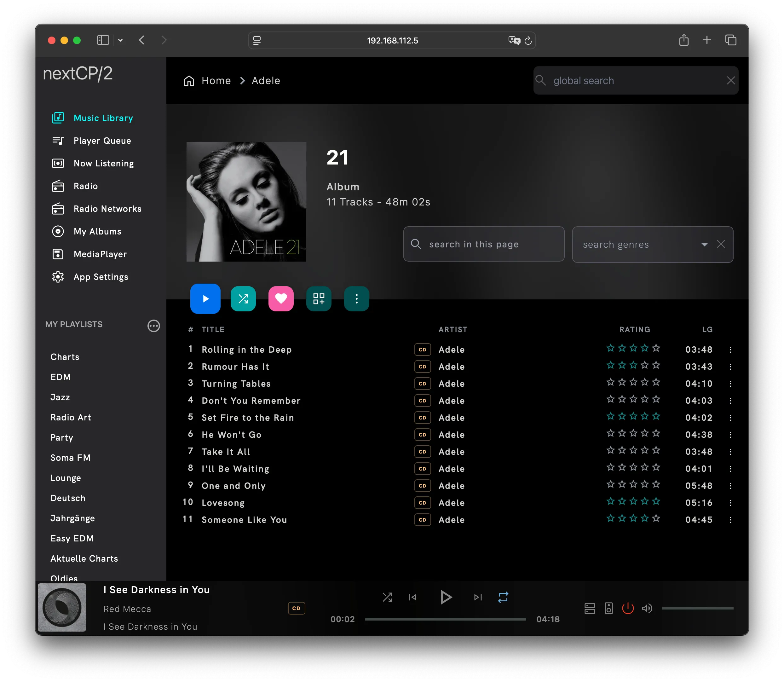Open options menu for Turning Tables track
The width and height of the screenshot is (784, 682).
[730, 384]
